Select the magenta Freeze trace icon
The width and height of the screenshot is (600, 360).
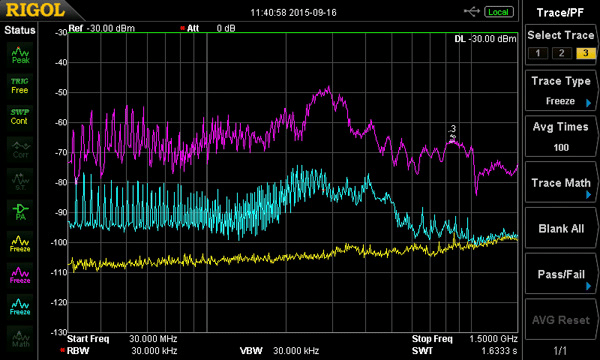(x=20, y=275)
